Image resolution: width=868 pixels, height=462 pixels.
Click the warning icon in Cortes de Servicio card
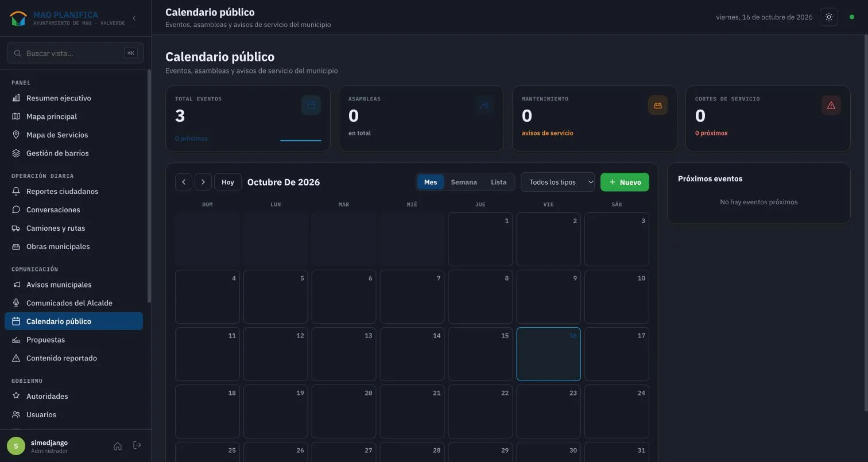pos(831,105)
